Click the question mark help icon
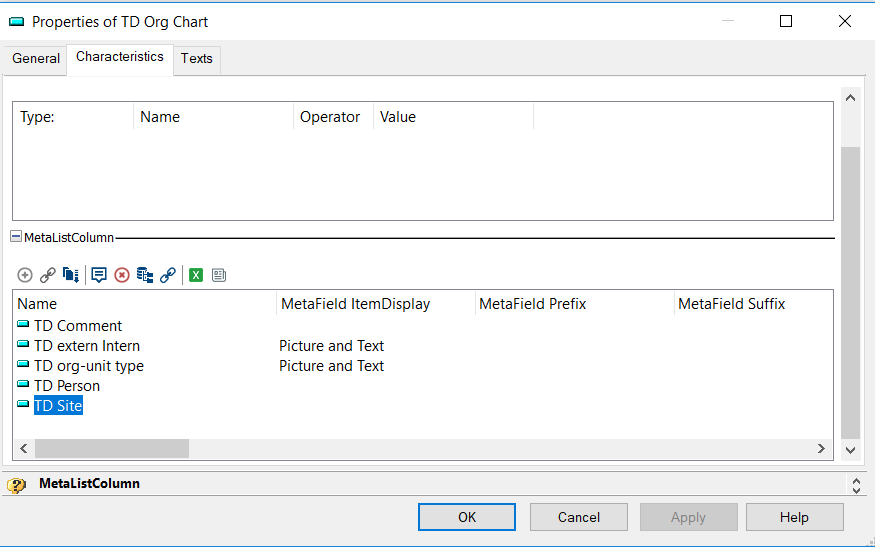Viewport: 875px width, 547px height. (x=16, y=485)
